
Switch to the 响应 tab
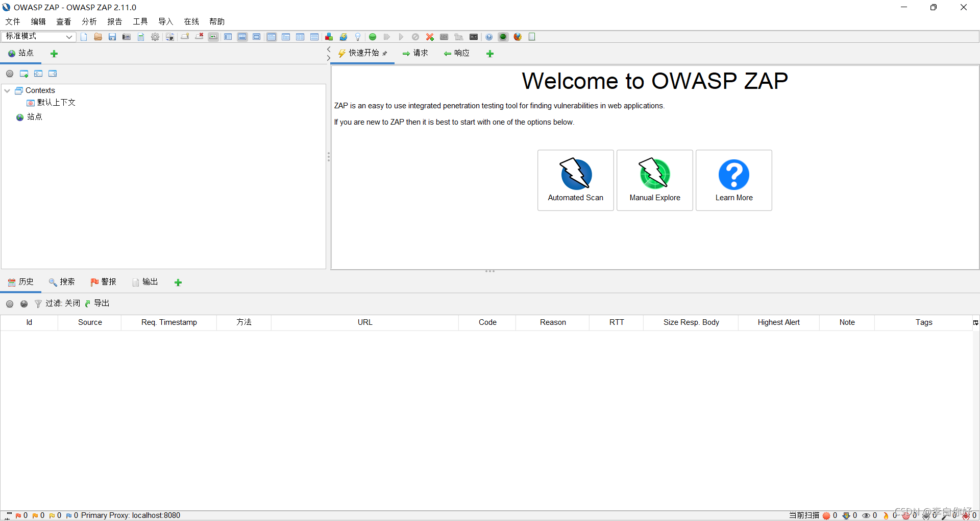pos(456,53)
